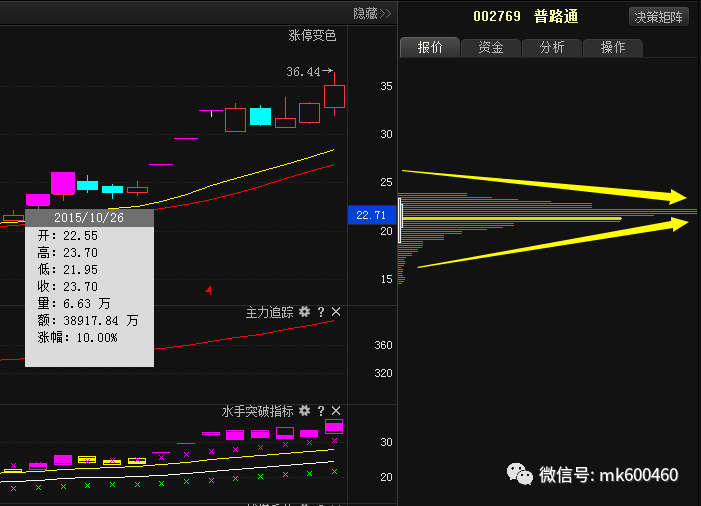Screen dimensions: 701x506
Task: Toggle the 涨停变色 label
Action: 313,35
